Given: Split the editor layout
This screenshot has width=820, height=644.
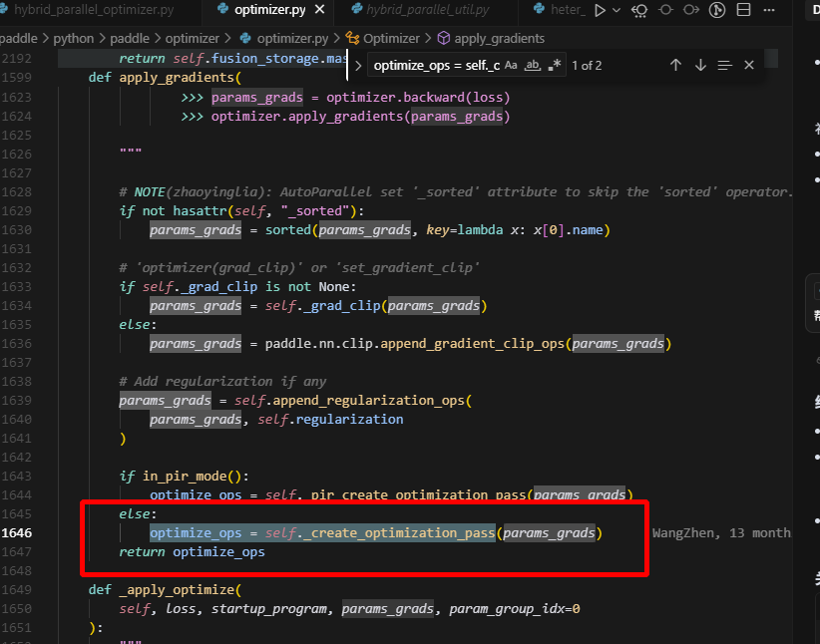Looking at the screenshot, I should 744,11.
